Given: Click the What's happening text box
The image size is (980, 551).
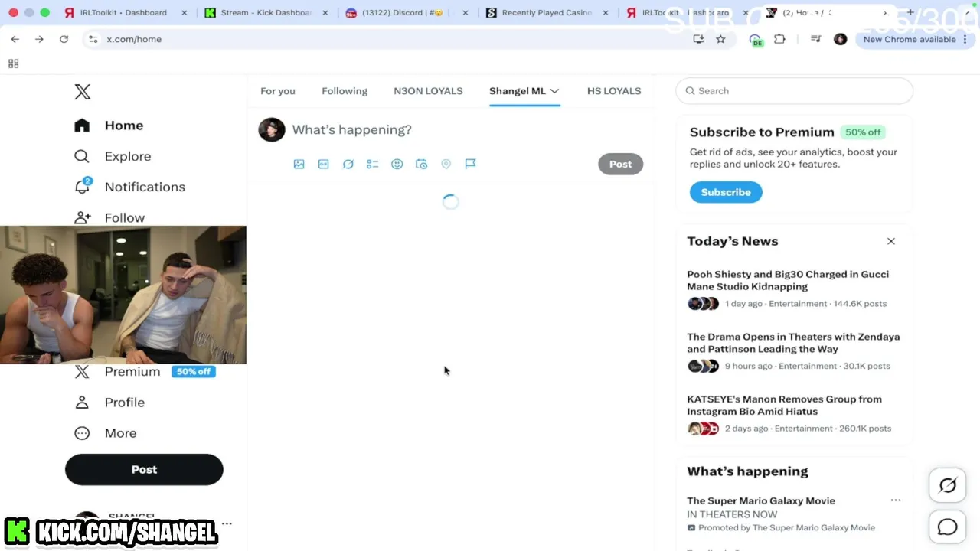Looking at the screenshot, I should click(x=352, y=130).
